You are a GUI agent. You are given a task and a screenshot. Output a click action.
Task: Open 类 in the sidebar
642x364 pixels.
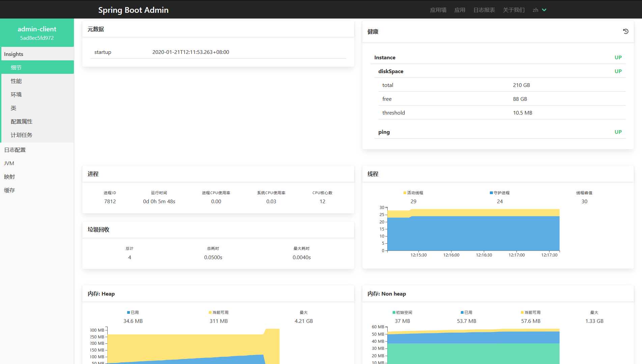(37, 108)
